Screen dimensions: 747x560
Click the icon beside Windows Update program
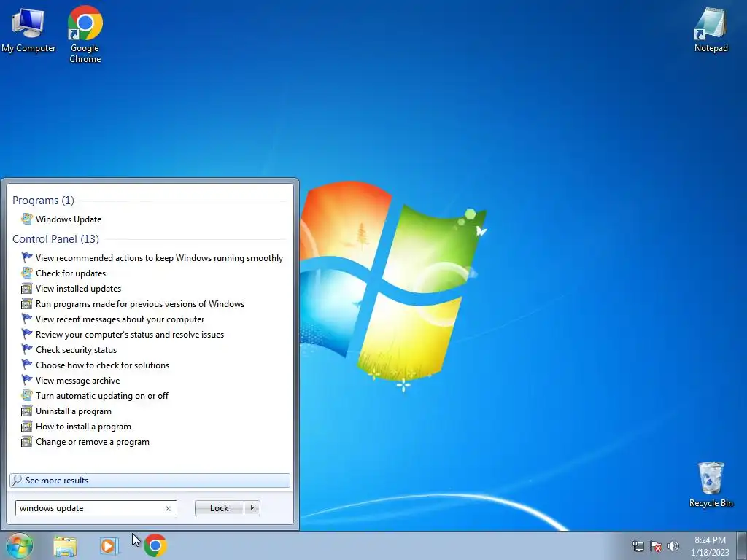tap(27, 219)
